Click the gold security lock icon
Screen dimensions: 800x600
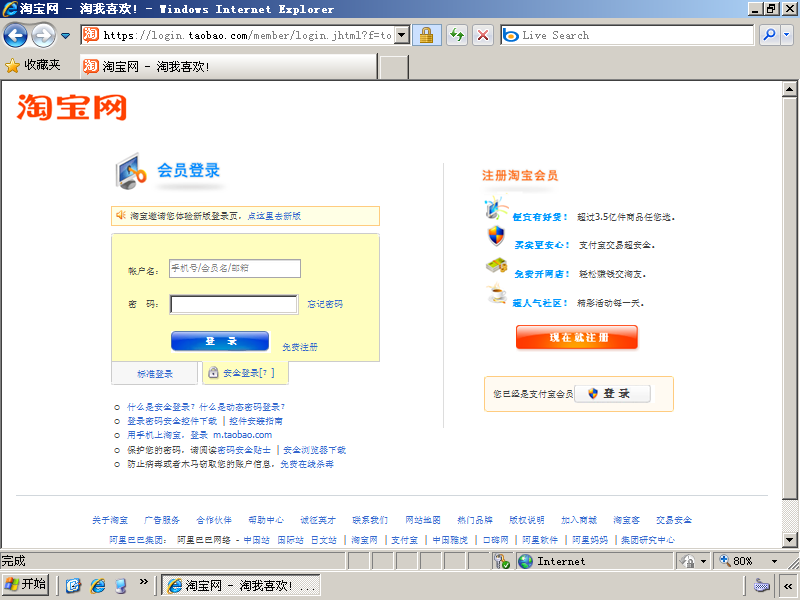427,35
